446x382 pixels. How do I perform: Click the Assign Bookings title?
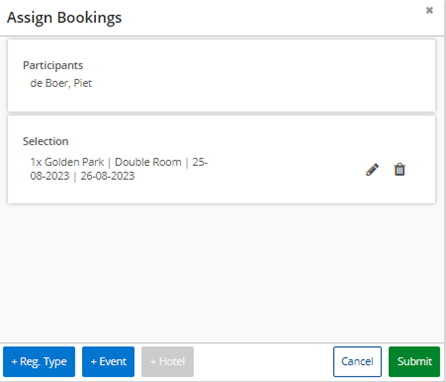[x=64, y=18]
